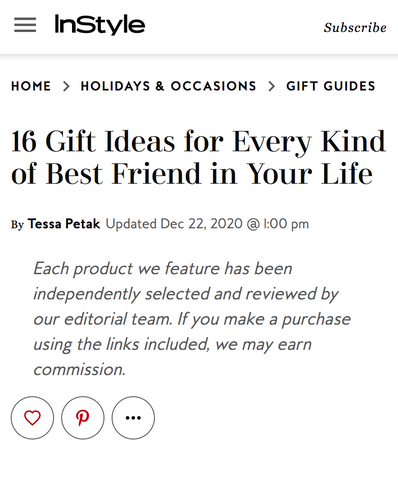The height and width of the screenshot is (480, 398).
Task: Open the hamburger navigation menu
Action: pyautogui.click(x=25, y=25)
